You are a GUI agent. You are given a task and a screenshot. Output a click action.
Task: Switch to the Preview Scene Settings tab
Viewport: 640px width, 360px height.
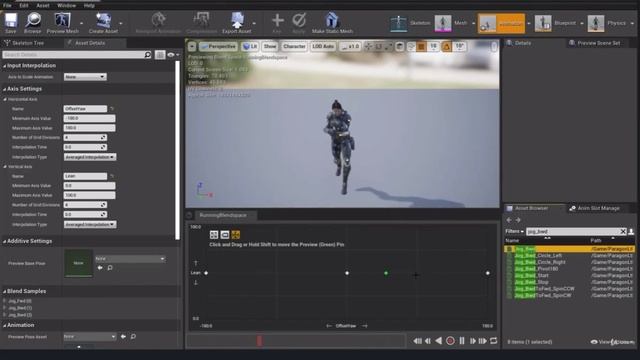point(598,43)
